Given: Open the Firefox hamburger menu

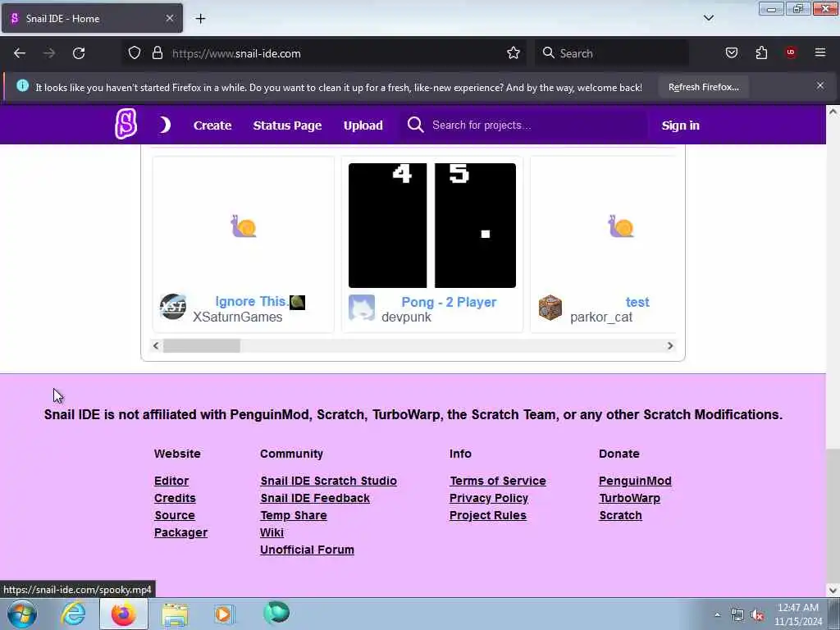Looking at the screenshot, I should (x=820, y=52).
